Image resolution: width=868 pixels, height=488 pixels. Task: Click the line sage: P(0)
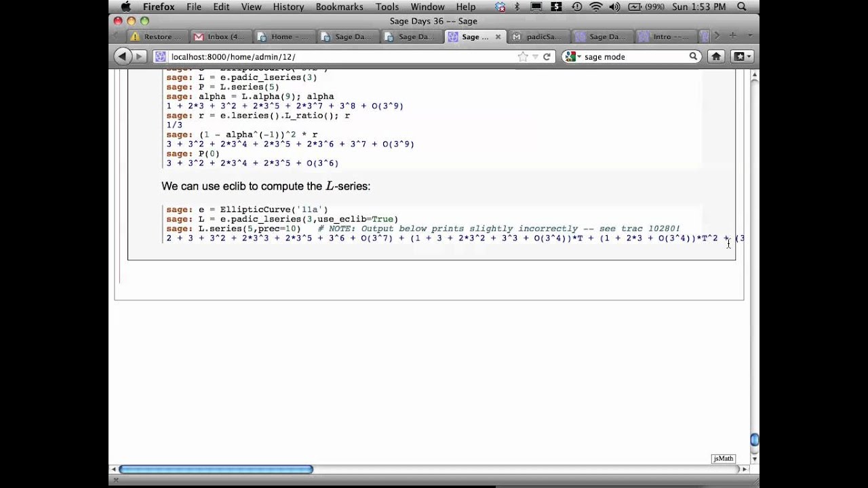click(x=193, y=153)
